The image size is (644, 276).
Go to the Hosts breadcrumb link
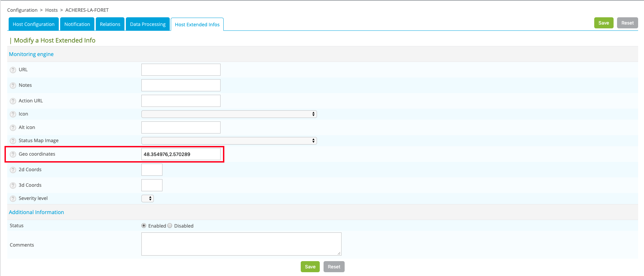(x=52, y=10)
